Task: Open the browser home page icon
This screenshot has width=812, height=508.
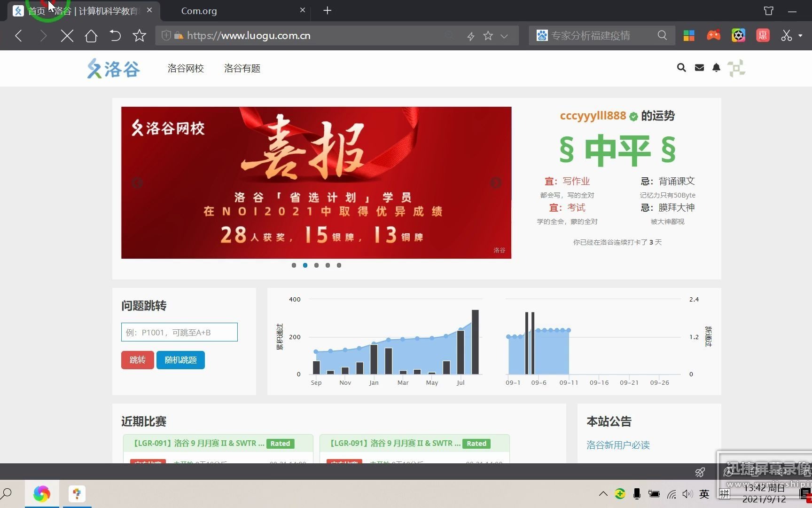Action: coord(91,36)
